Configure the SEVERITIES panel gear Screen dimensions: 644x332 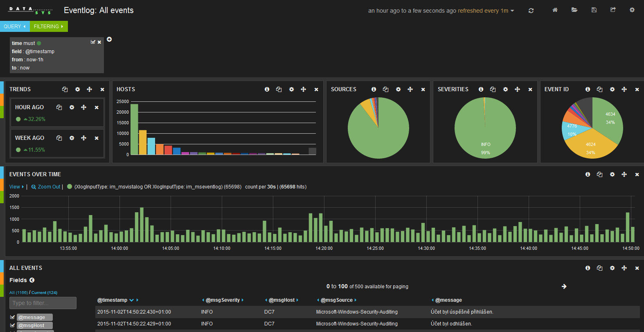pos(505,89)
